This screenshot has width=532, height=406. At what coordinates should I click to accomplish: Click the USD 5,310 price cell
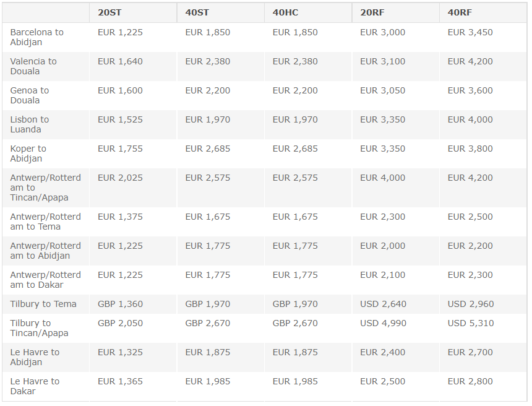coord(471,323)
